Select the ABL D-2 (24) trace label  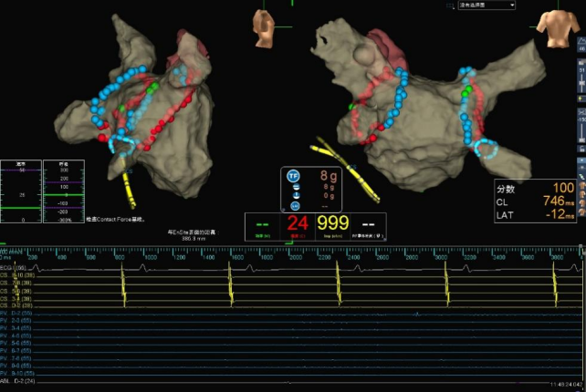[17, 381]
